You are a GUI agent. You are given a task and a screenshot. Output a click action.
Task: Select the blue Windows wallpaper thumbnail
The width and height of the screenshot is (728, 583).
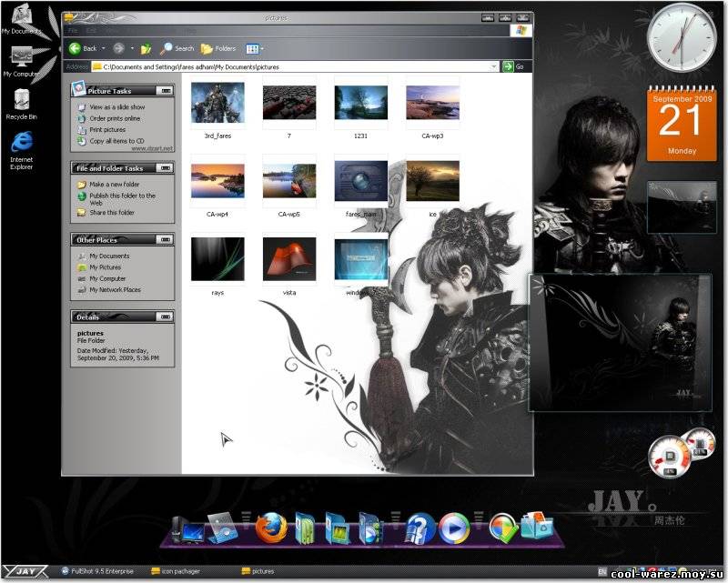(x=360, y=259)
